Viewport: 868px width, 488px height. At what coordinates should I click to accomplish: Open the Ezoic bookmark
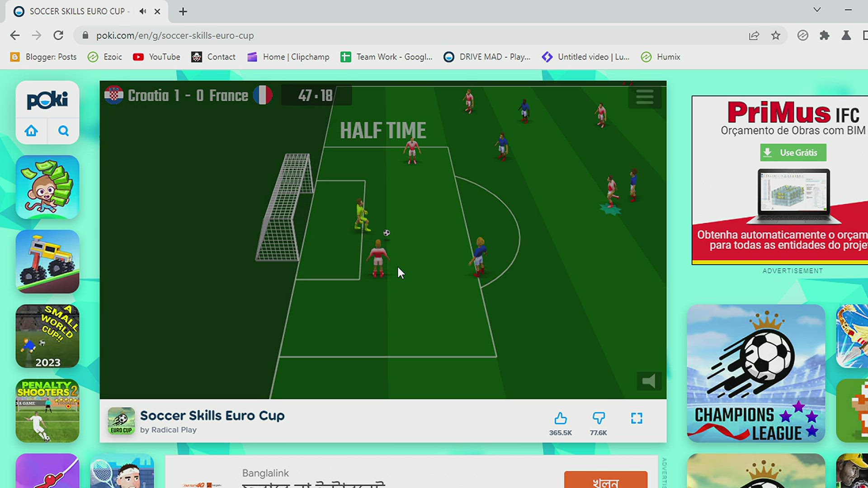[105, 57]
